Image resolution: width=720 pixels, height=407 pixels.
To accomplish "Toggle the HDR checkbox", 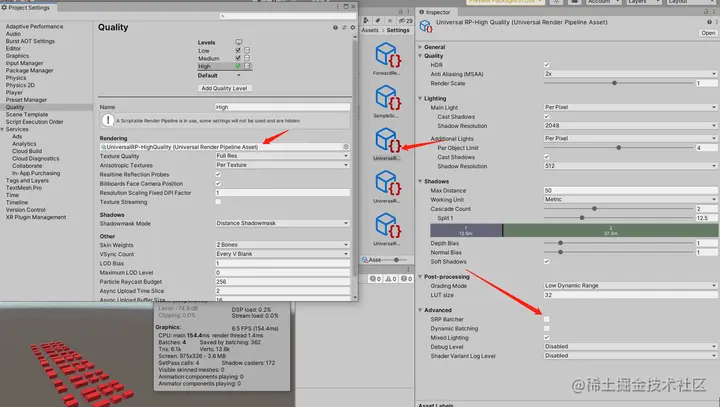I will tap(546, 65).
